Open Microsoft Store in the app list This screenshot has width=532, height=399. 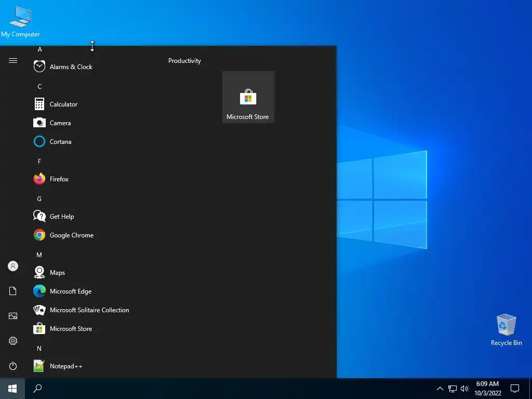click(91, 328)
